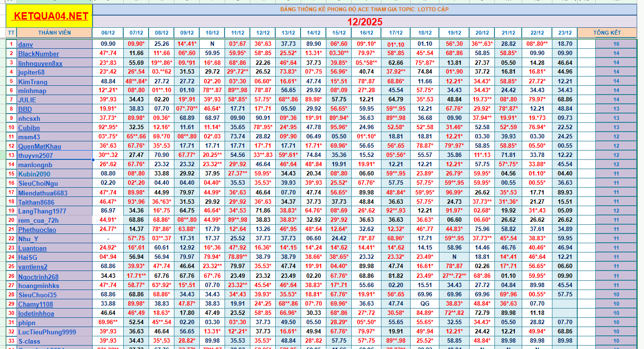Screen dimensions: 644x349
Task: Select the THÀNH VIÊN column header
Action: point(55,33)
